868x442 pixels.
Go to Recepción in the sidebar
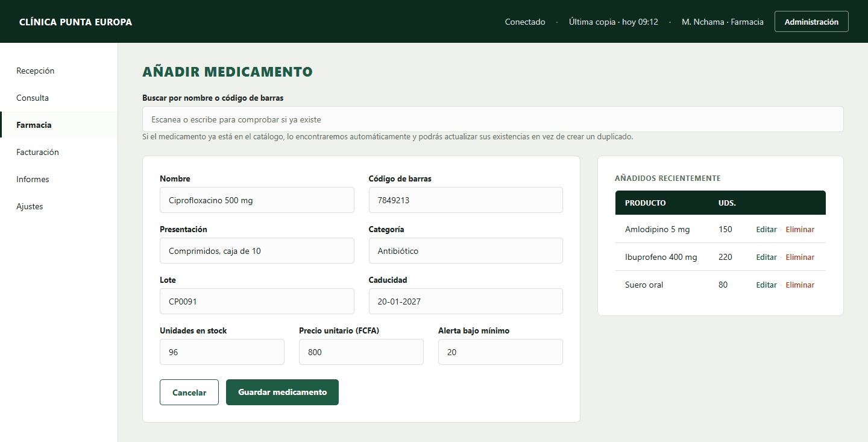point(59,71)
